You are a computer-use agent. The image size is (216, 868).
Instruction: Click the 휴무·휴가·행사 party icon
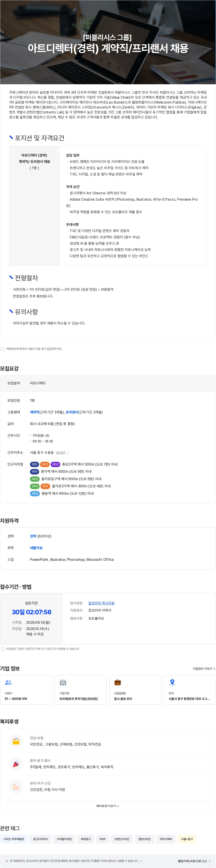pos(16,764)
